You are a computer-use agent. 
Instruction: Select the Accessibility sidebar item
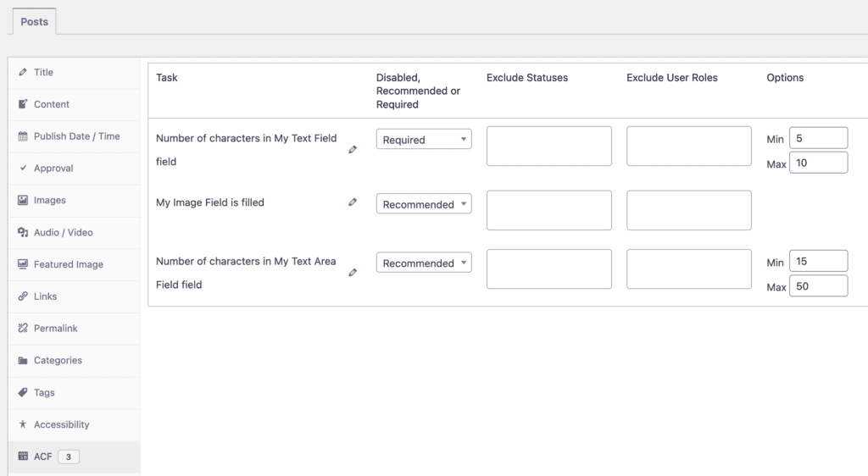(x=61, y=424)
